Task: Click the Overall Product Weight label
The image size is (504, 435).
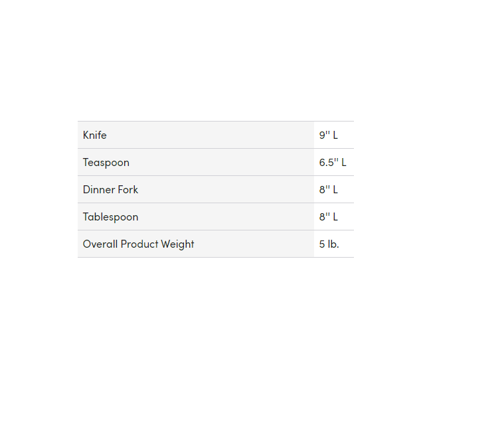Action: point(138,244)
